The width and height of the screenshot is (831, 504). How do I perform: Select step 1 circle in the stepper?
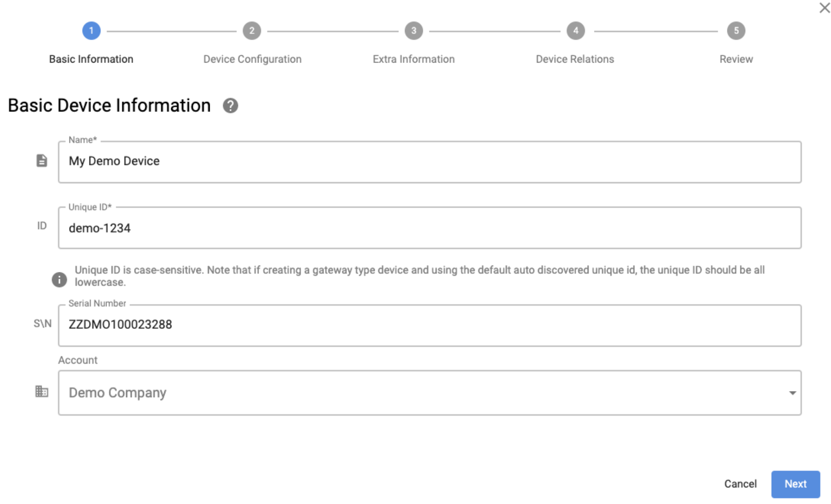point(91,30)
